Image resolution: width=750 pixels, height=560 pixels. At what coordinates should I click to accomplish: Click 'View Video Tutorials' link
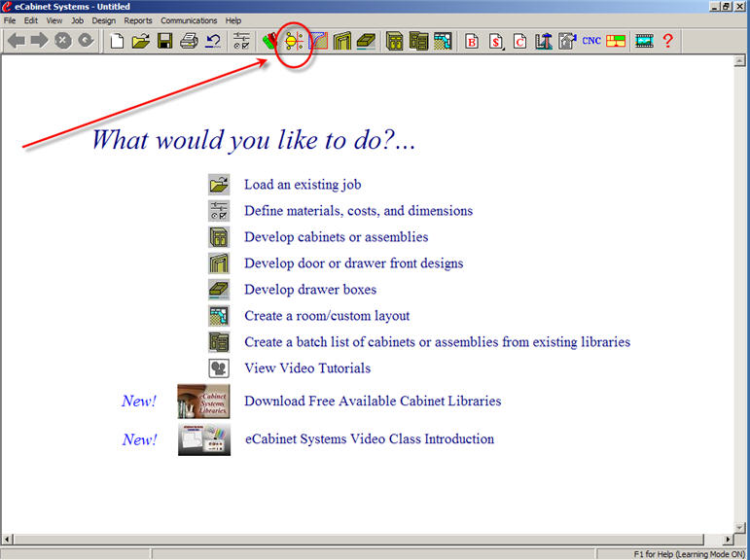pyautogui.click(x=307, y=368)
